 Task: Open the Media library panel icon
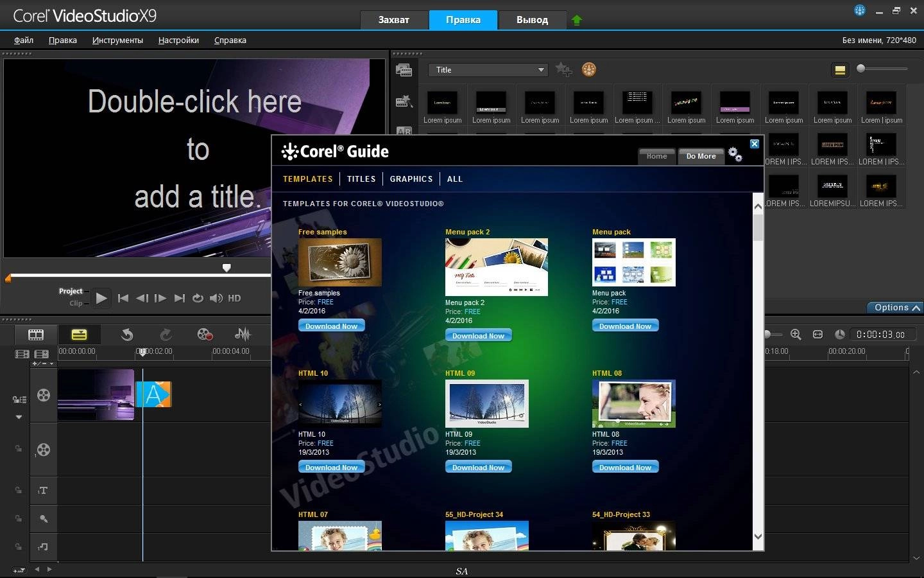404,70
